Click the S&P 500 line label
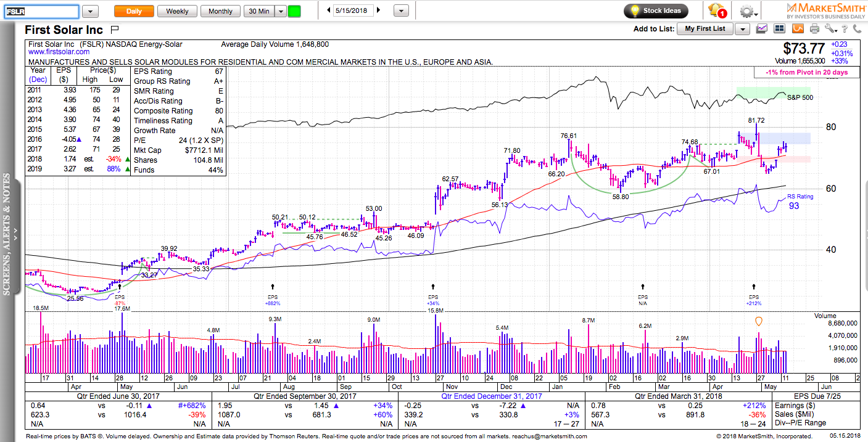The width and height of the screenshot is (868, 442). click(801, 98)
